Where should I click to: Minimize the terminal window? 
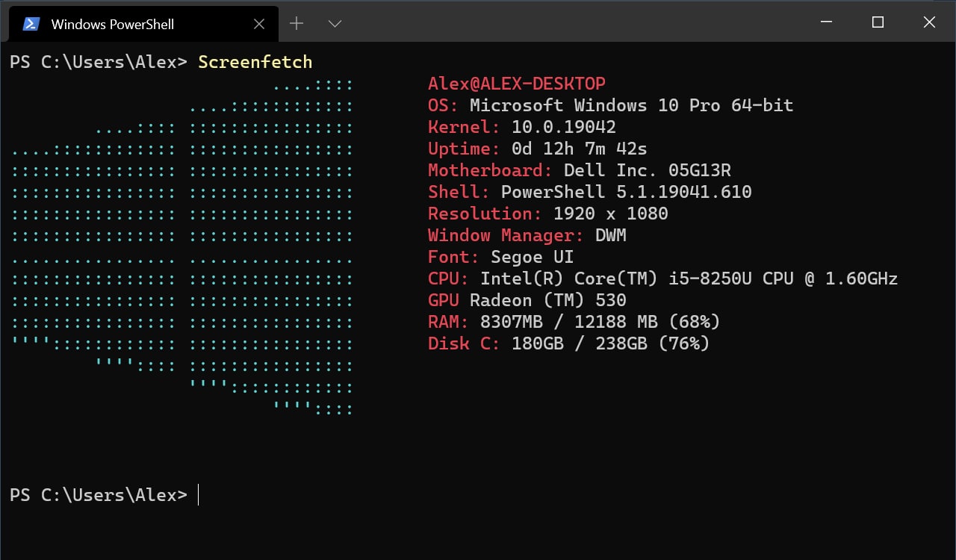(826, 22)
